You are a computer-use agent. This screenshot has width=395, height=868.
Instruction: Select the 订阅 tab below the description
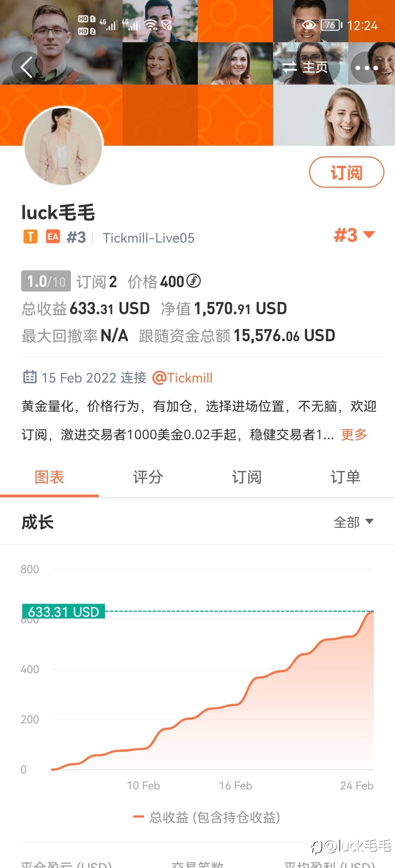pyautogui.click(x=247, y=477)
